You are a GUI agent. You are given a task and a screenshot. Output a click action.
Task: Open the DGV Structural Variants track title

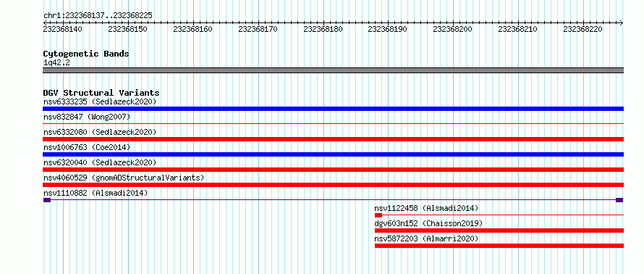tap(101, 93)
